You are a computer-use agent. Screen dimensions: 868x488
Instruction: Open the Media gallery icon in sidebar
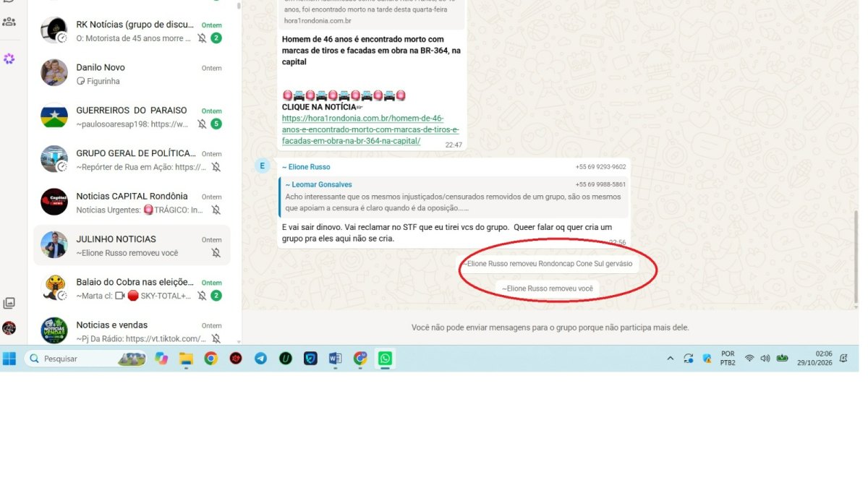9,303
